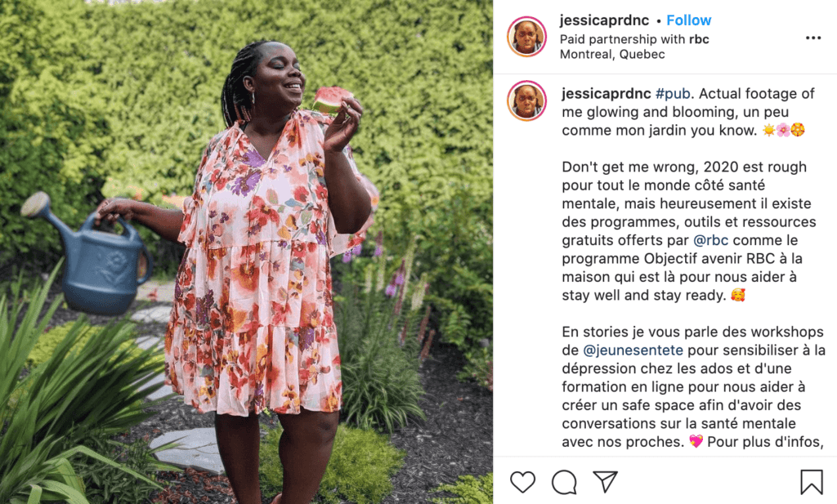Open the @rbc mention in caption
This screenshot has width=837, height=504.
pos(710,240)
